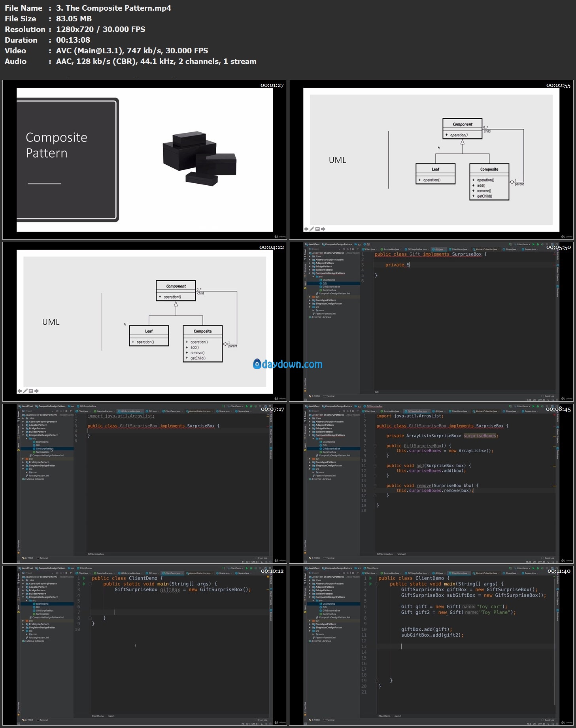Click the Leaf class box in the 00:04:22 UML diagram

point(149,336)
